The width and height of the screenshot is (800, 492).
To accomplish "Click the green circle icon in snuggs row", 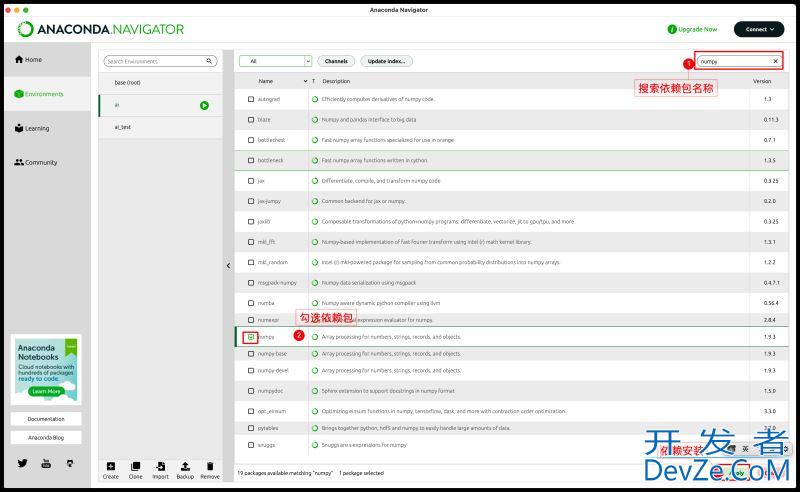I will click(315, 445).
